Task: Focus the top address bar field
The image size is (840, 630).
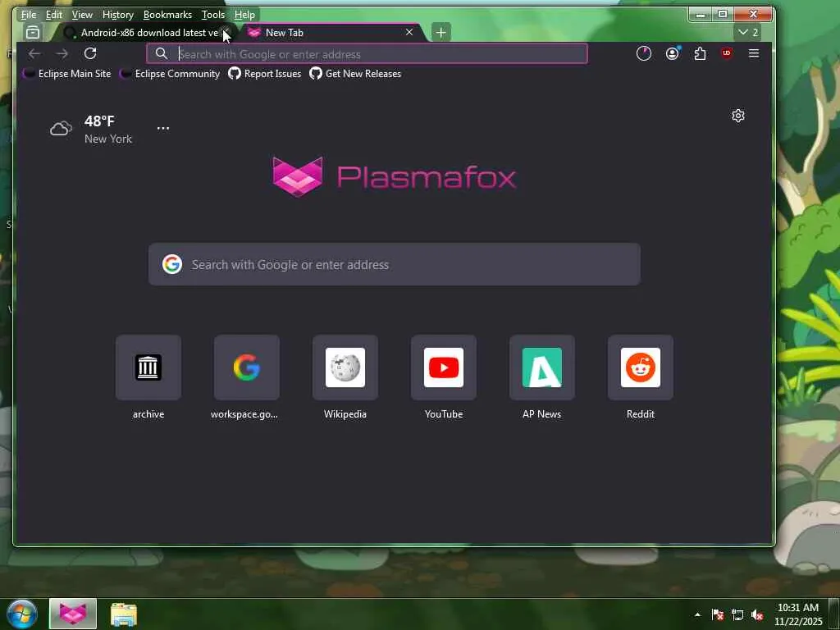Action: 367,53
